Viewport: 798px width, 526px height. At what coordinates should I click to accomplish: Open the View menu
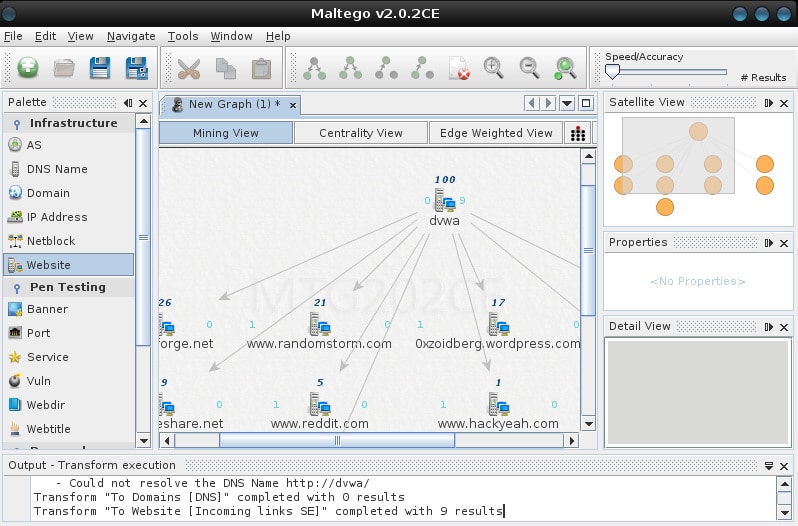coord(80,36)
